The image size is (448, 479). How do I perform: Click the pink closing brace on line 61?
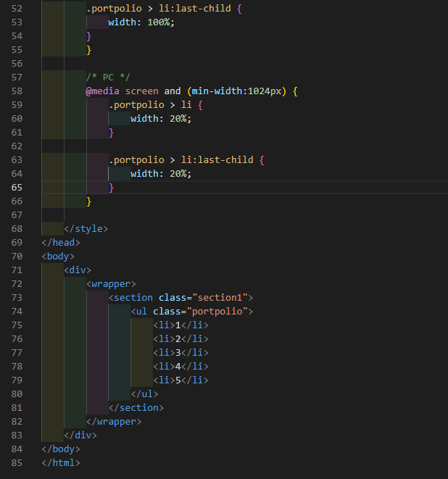click(111, 133)
